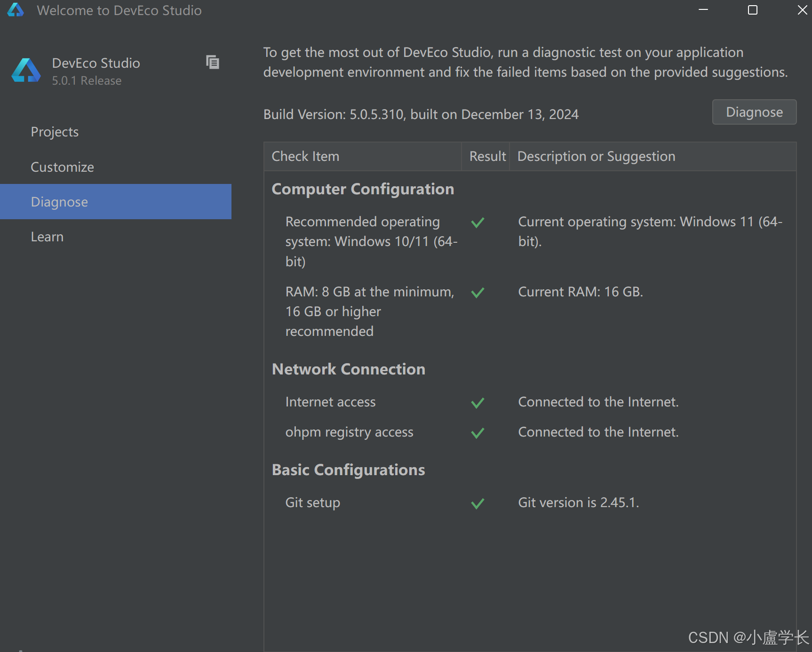
Task: Click the green checkmark for RAM check
Action: 478,293
